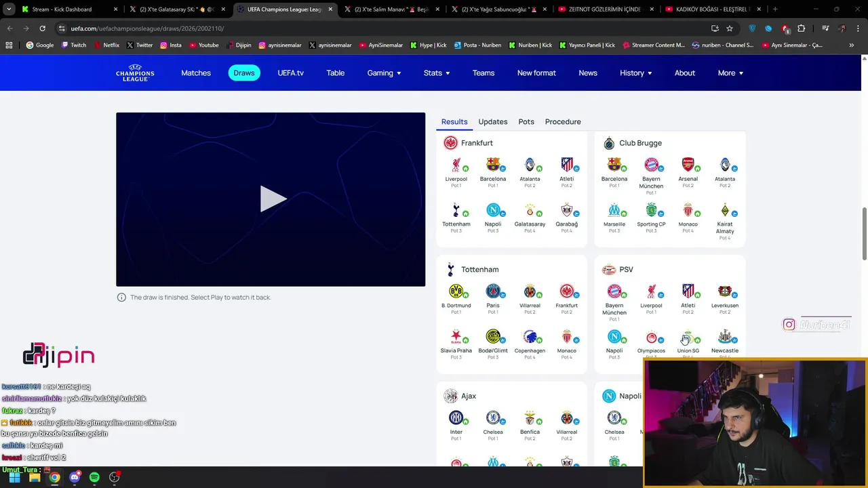Click Paris crest under Tottenham

(x=493, y=291)
